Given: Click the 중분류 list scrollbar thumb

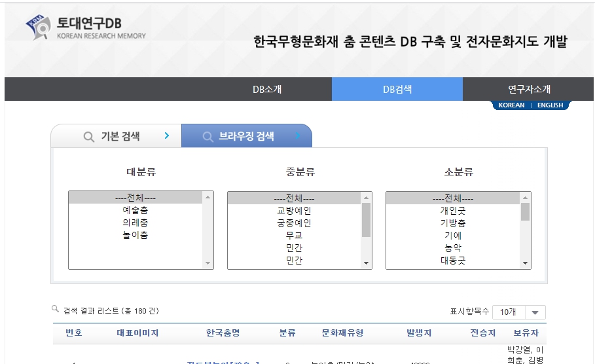Looking at the screenshot, I should coord(366,219).
